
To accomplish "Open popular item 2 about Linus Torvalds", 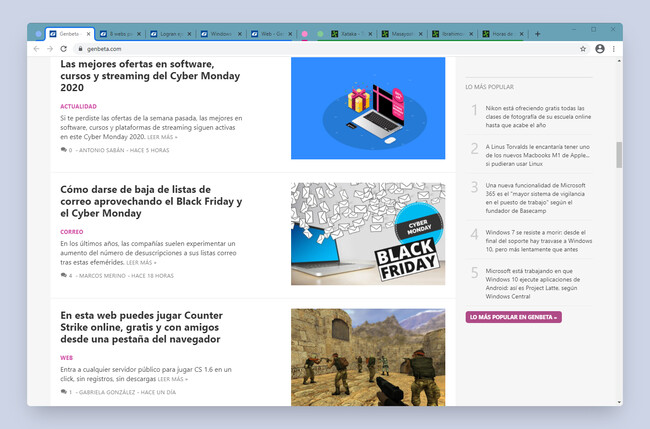I will (x=537, y=155).
